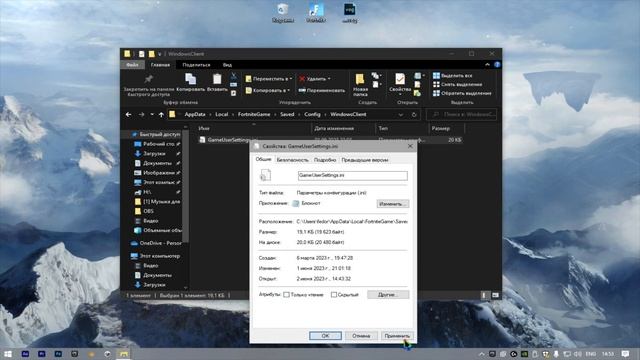640x360 pixels.
Task: Open the Файл ribbon tab
Action: pos(132,64)
